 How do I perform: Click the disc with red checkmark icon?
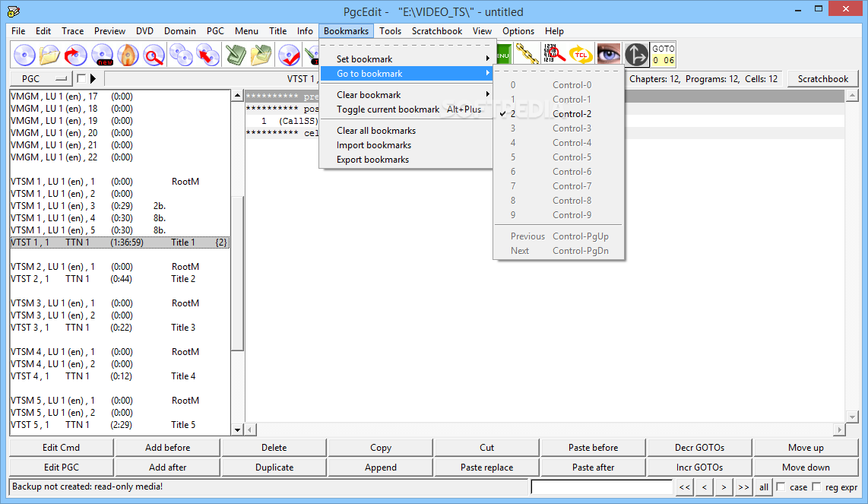point(289,55)
